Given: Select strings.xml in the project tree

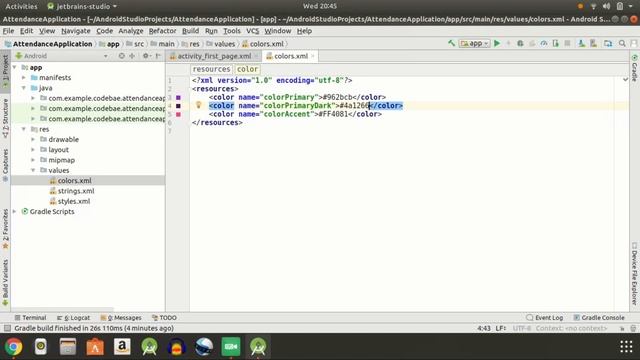Looking at the screenshot, I should point(76,191).
